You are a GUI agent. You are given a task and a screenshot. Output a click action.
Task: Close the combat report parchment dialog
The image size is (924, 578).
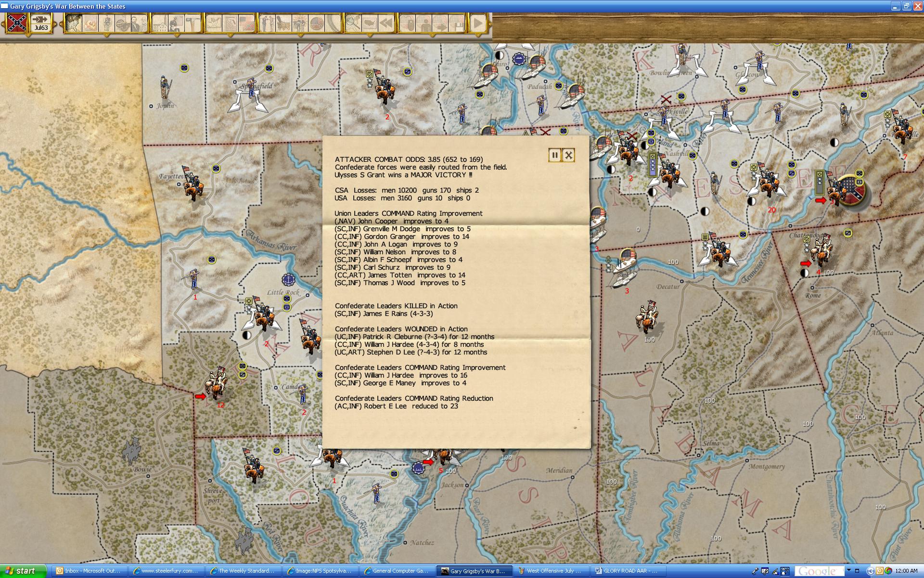pos(568,155)
